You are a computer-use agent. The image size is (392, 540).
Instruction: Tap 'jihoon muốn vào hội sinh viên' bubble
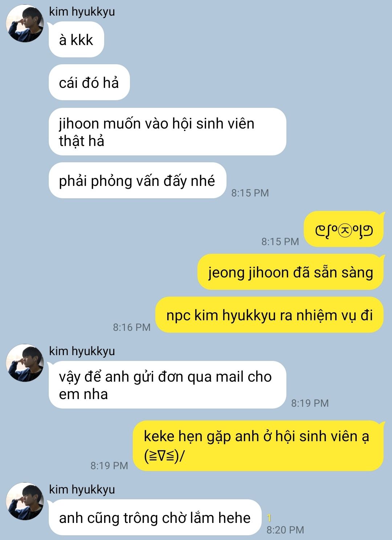(167, 132)
